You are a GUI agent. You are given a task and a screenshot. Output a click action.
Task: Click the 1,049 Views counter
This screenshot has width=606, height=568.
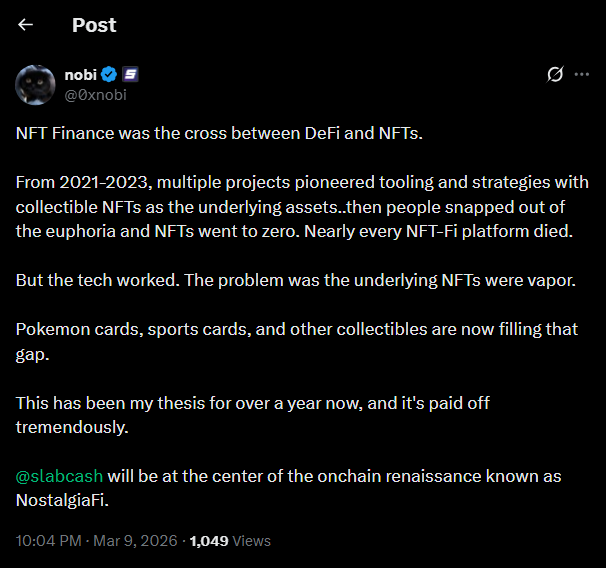point(230,540)
